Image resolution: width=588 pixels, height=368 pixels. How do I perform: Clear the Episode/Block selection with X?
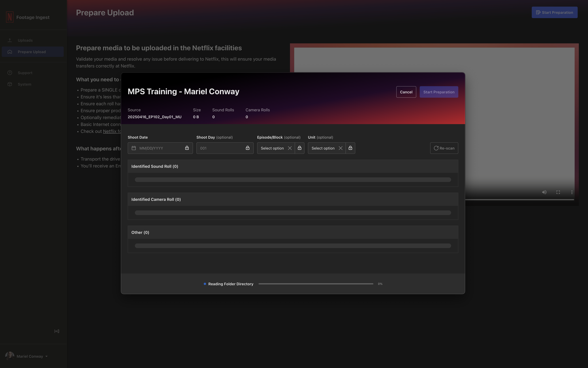(290, 148)
